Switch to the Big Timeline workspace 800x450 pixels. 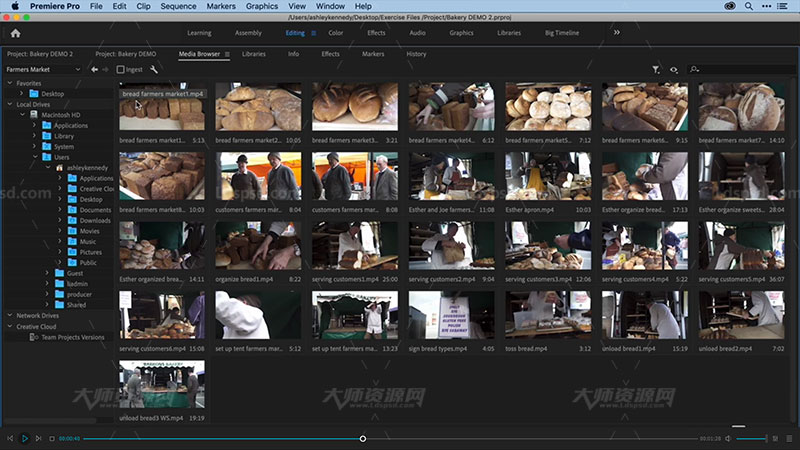(562, 33)
